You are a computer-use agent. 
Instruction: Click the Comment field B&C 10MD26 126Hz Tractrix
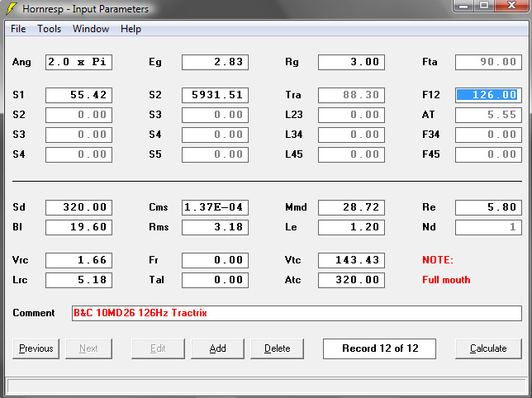point(297,313)
